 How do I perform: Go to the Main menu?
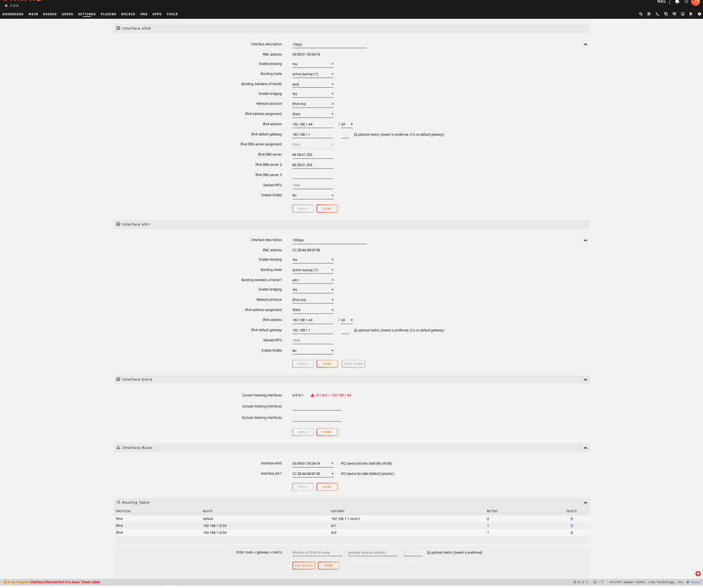click(x=33, y=14)
